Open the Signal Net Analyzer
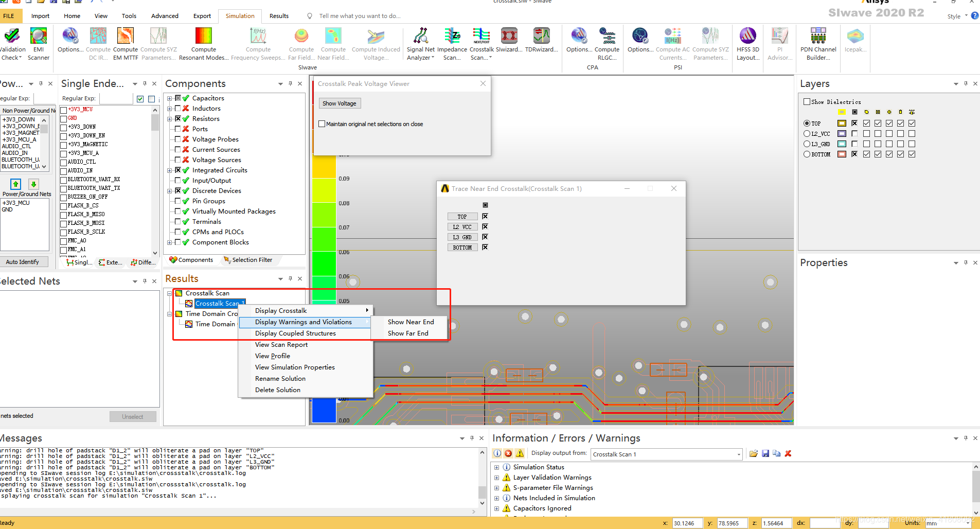 [421, 44]
